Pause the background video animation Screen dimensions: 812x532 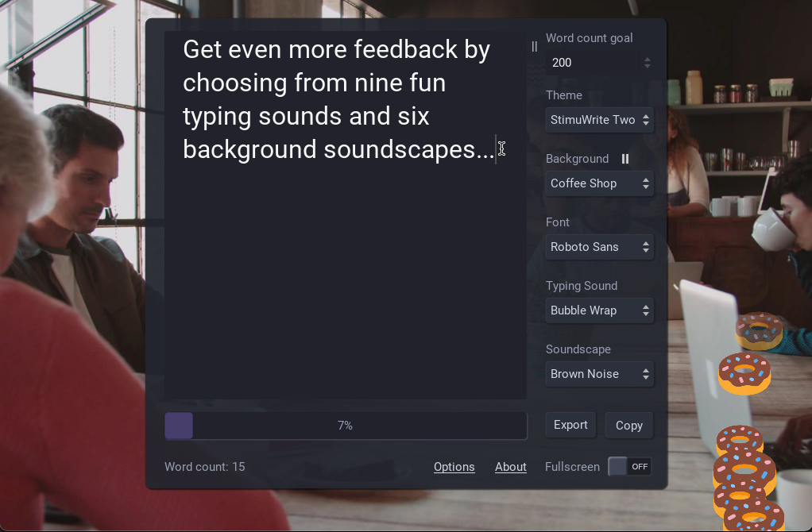click(x=625, y=159)
